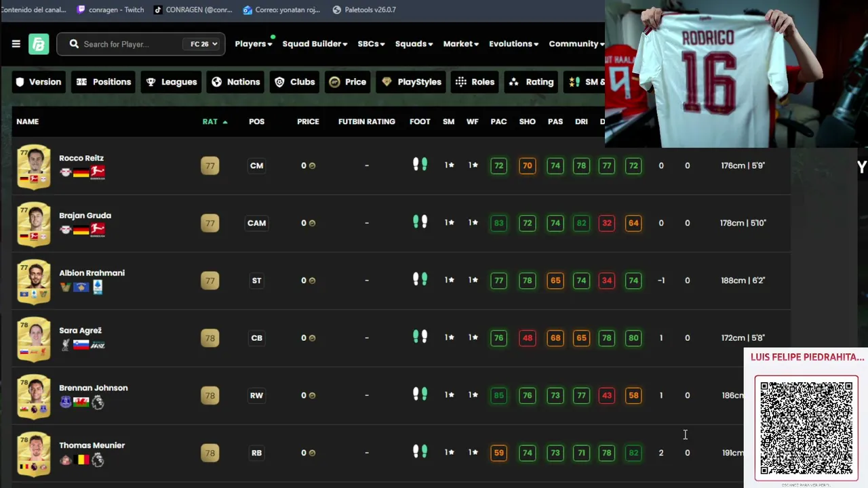Click Brajan Gruda's 77 rating badge
This screenshot has width=868, height=488.
point(210,223)
